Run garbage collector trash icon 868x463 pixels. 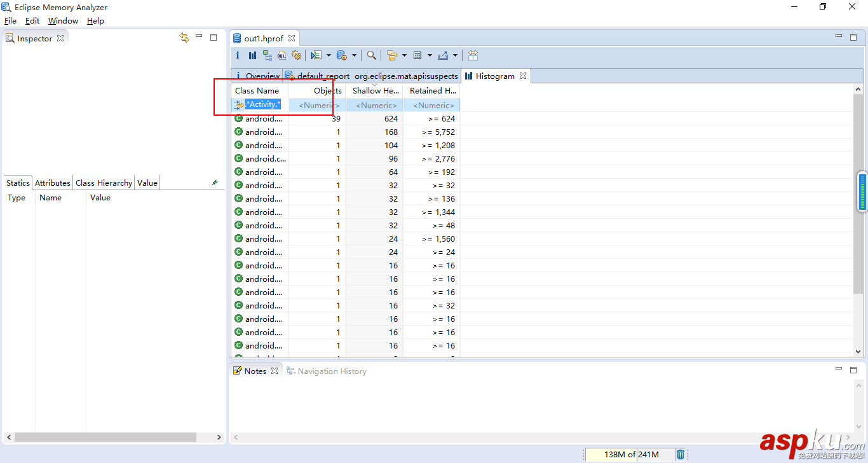tap(681, 454)
